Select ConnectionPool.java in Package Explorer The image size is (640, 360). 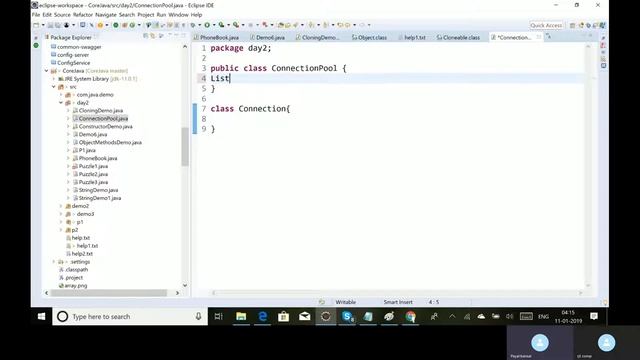click(x=103, y=118)
